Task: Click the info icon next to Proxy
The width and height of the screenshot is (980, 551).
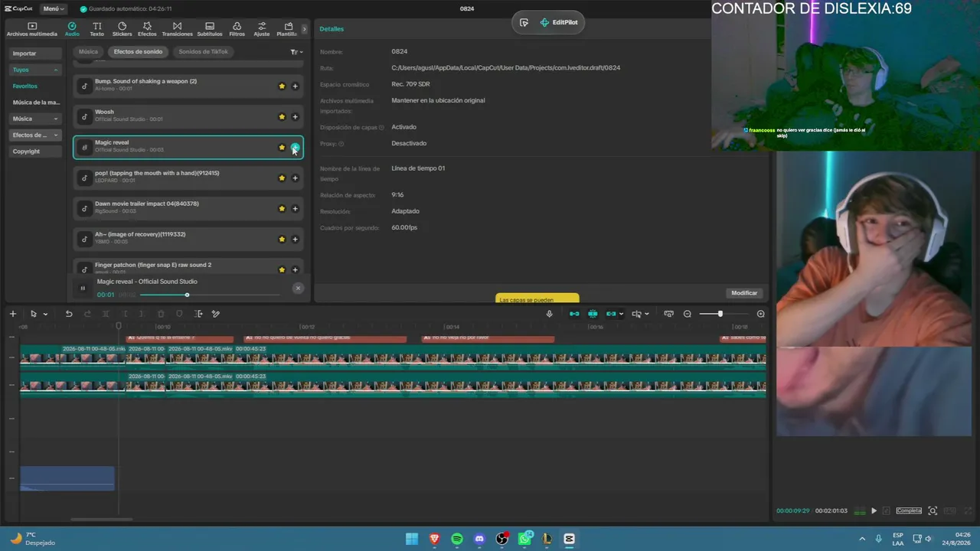Action: [x=341, y=144]
